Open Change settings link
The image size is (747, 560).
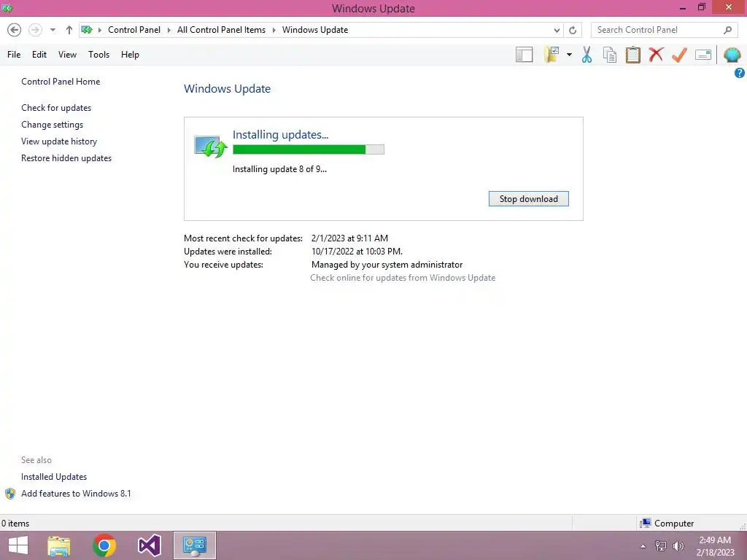pyautogui.click(x=52, y=125)
